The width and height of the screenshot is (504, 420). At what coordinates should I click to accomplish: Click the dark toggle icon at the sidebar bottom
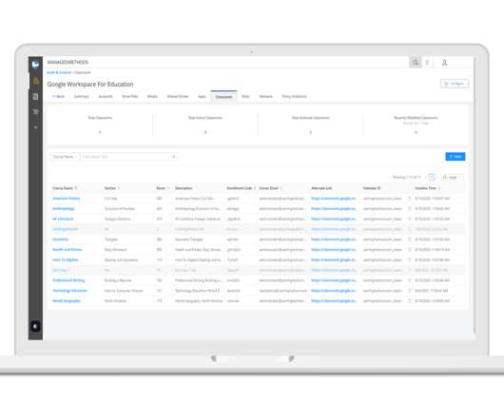pyautogui.click(x=36, y=327)
